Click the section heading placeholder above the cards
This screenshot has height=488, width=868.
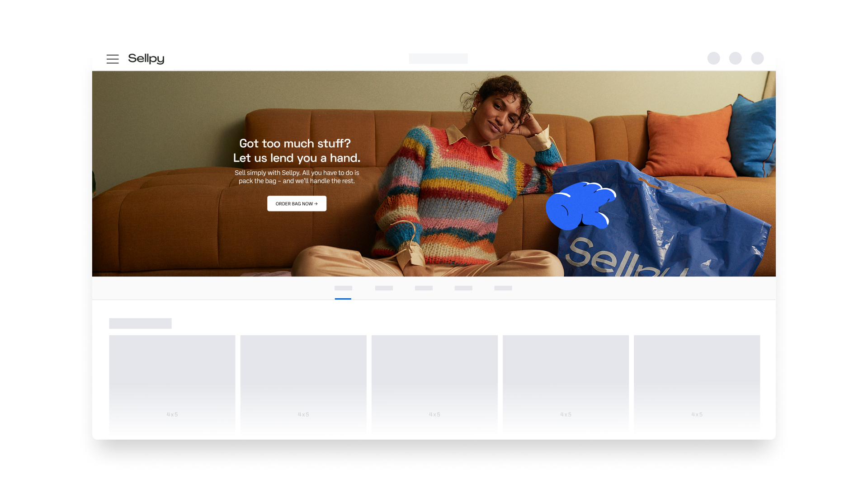tap(140, 323)
